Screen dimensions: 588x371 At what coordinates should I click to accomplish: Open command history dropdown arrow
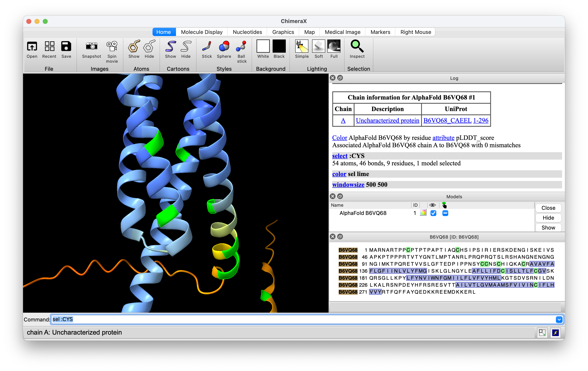point(559,319)
